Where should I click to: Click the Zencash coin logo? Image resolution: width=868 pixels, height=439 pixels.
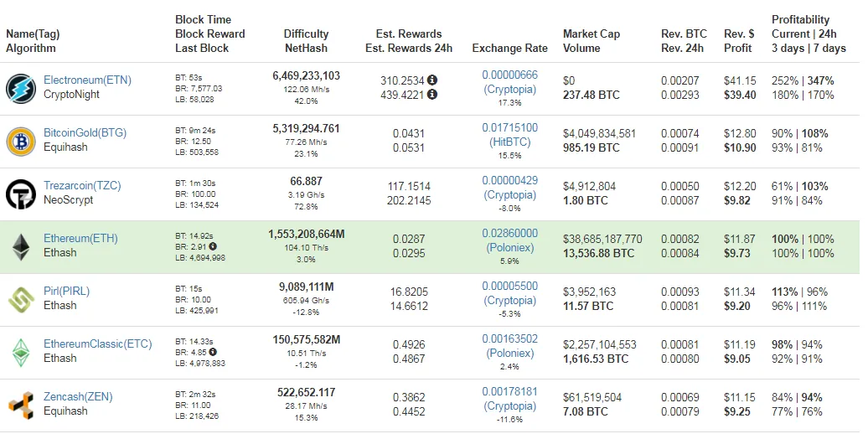coord(21,405)
